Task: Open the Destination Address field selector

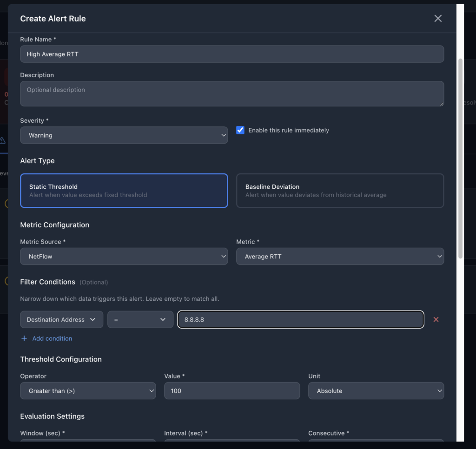Action: tap(61, 320)
